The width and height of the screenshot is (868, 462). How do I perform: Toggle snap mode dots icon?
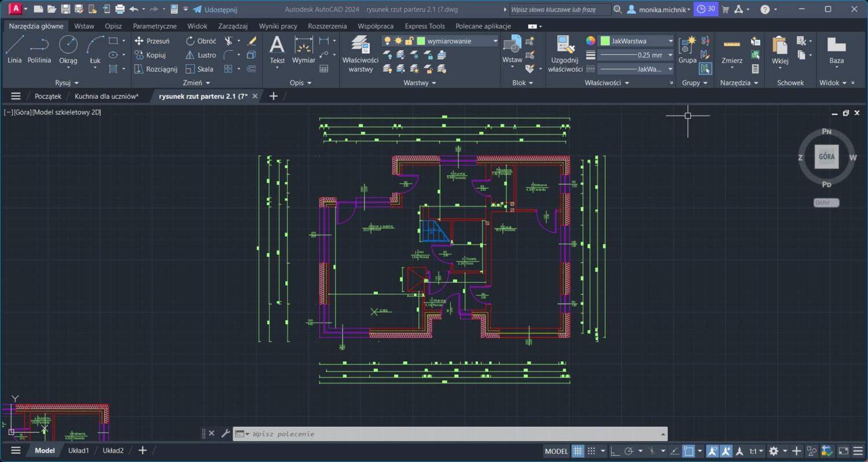pyautogui.click(x=591, y=451)
